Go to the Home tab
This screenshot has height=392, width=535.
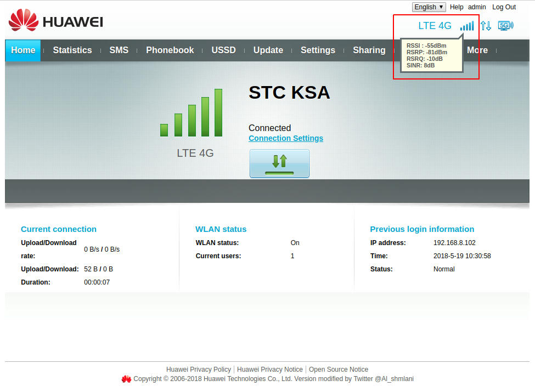click(x=23, y=50)
